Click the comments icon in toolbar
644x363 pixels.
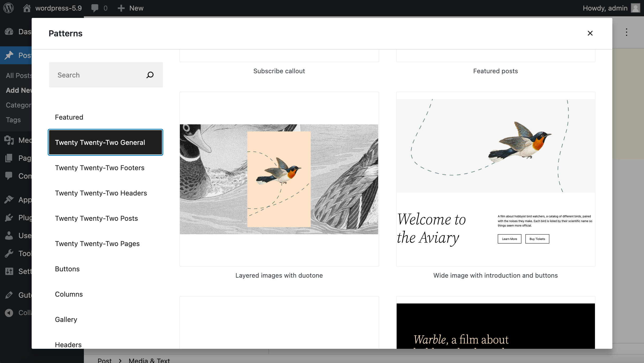click(95, 8)
